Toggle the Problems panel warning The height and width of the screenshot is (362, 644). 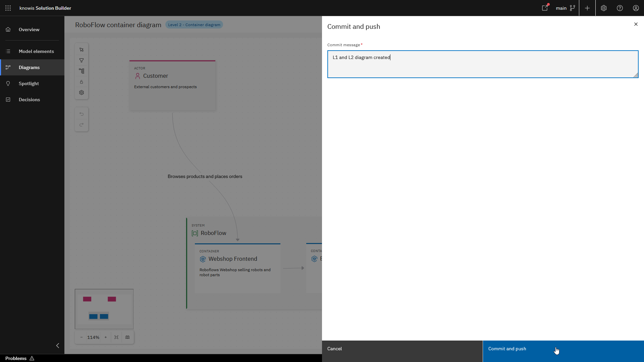[19, 358]
